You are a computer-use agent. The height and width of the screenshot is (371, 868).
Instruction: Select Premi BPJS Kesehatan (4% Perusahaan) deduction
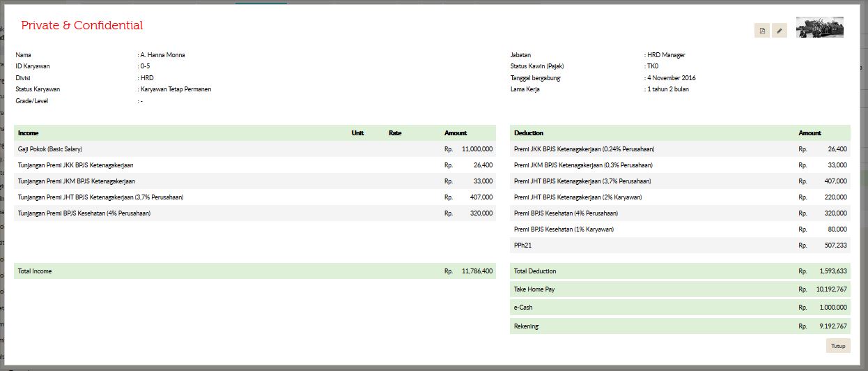click(x=680, y=213)
